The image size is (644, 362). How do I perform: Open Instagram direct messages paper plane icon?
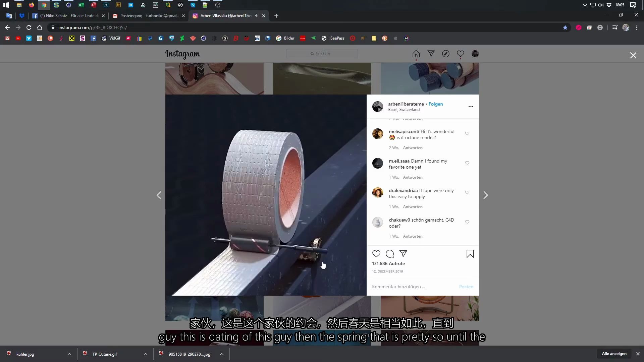point(431,54)
